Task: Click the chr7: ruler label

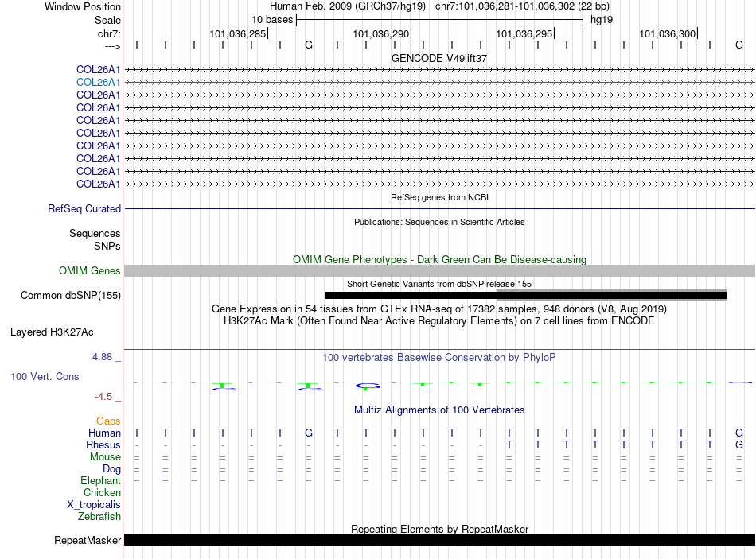Action: (x=109, y=33)
